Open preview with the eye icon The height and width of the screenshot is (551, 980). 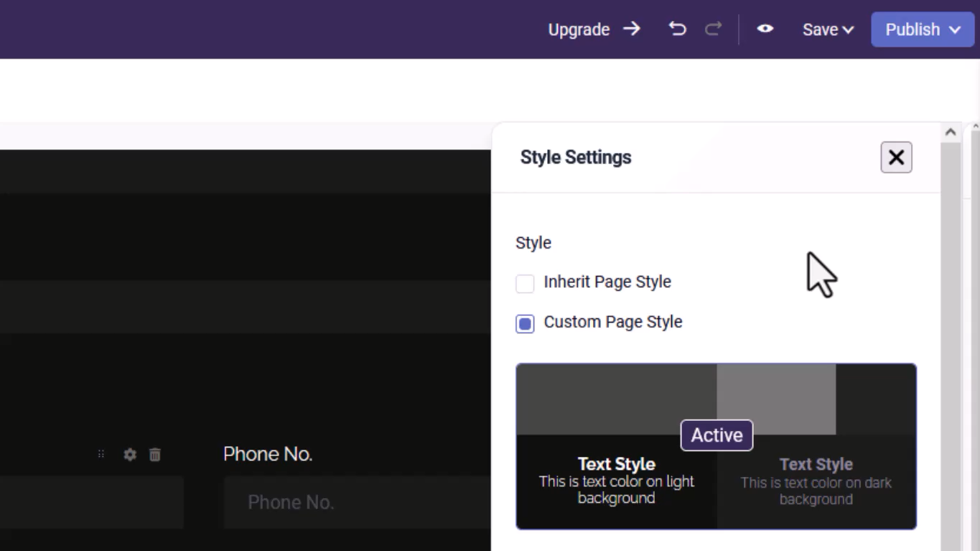pos(765,29)
